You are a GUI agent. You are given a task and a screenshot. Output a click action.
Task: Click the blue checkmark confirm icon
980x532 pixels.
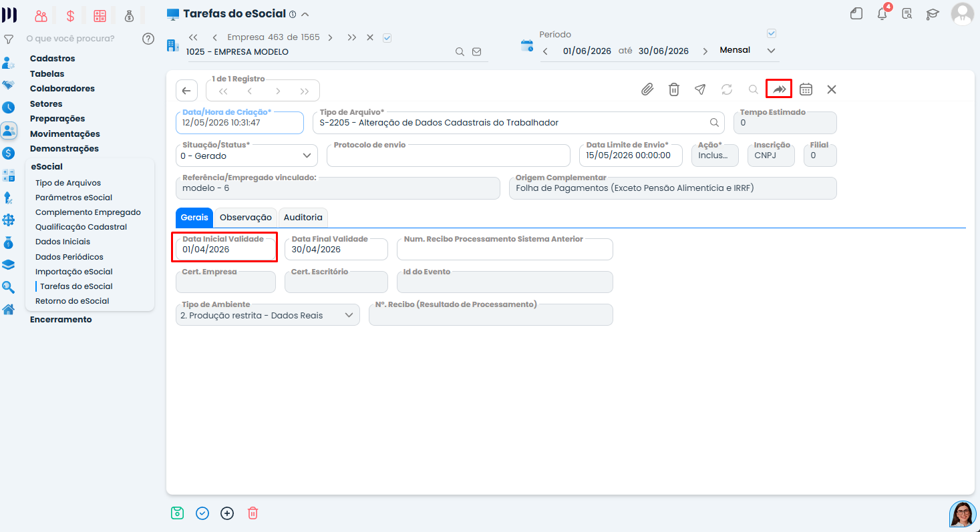(202, 513)
